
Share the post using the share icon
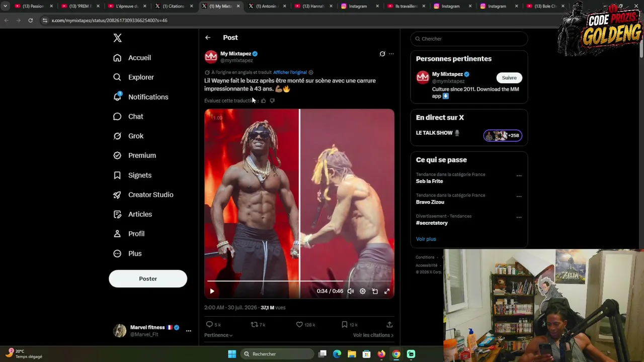coord(389,324)
